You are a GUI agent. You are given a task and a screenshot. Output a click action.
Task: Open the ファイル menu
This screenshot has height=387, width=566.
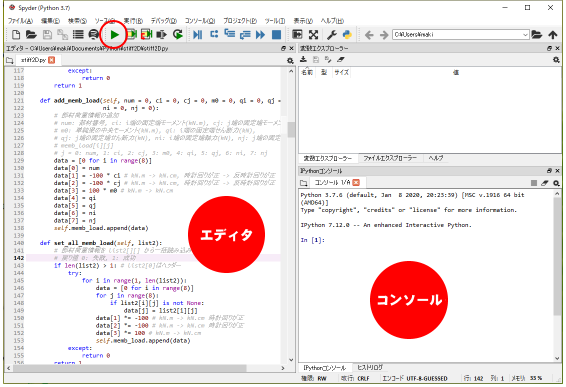20,21
